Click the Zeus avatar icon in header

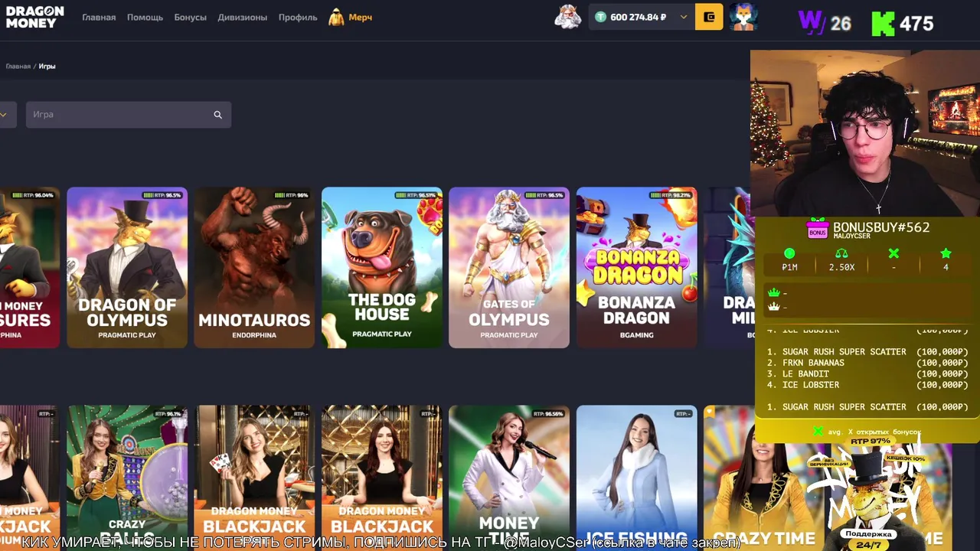click(x=567, y=17)
